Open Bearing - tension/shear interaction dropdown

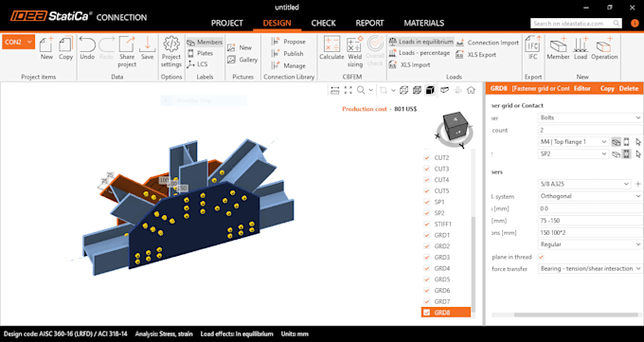pyautogui.click(x=590, y=268)
